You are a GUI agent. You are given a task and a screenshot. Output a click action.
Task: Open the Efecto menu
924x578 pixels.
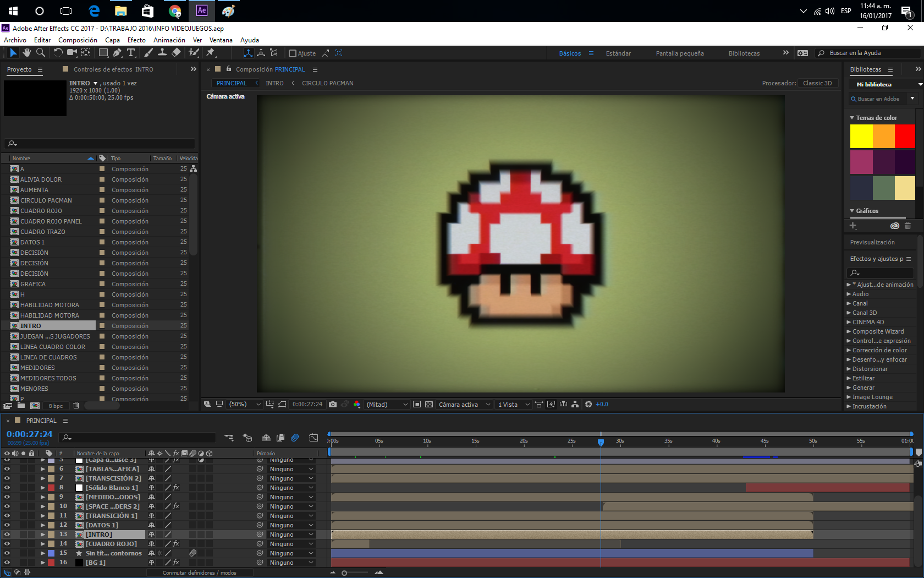click(x=136, y=40)
